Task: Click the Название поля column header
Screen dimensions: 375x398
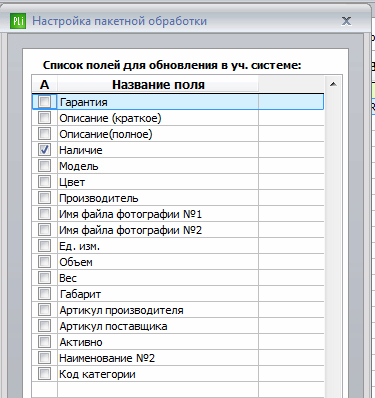Action: coord(158,84)
